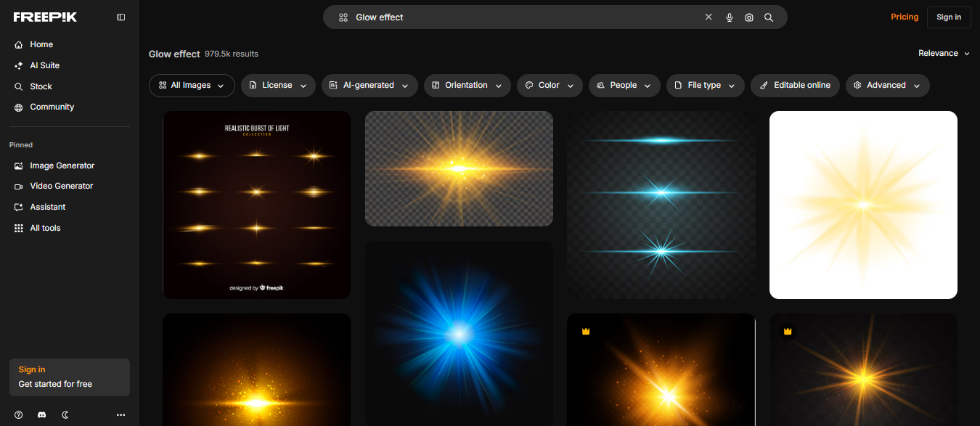Clear the search text with X
Image resolution: width=980 pixels, height=426 pixels.
coord(709,17)
